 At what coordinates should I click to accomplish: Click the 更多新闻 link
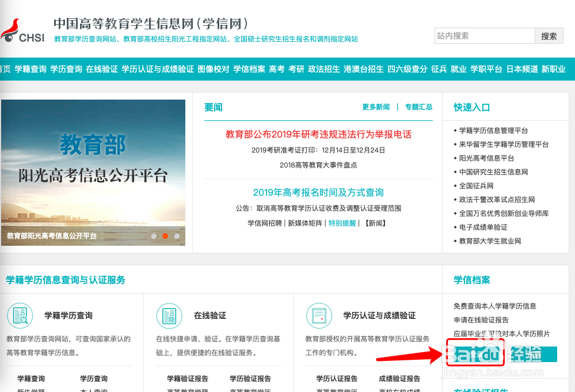click(x=376, y=107)
